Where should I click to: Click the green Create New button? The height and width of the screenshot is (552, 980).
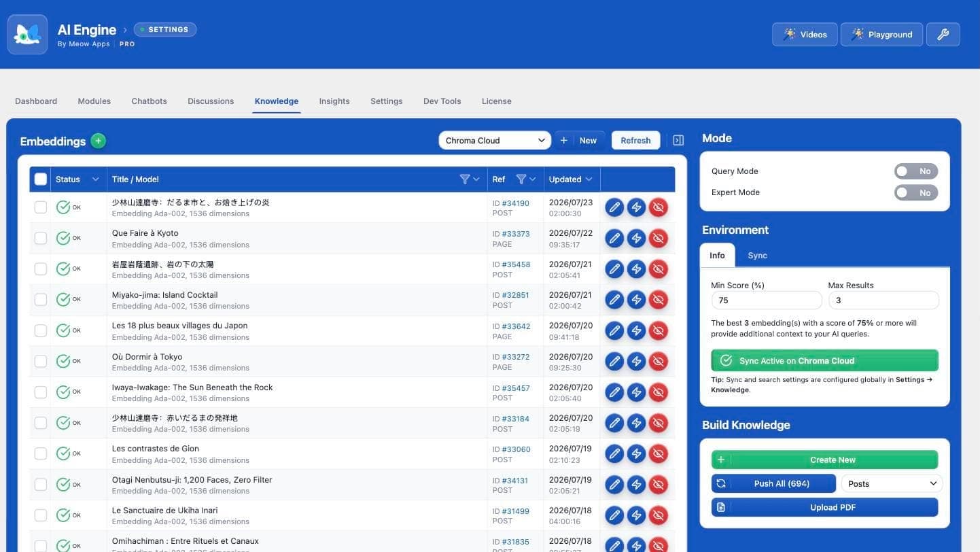(824, 460)
